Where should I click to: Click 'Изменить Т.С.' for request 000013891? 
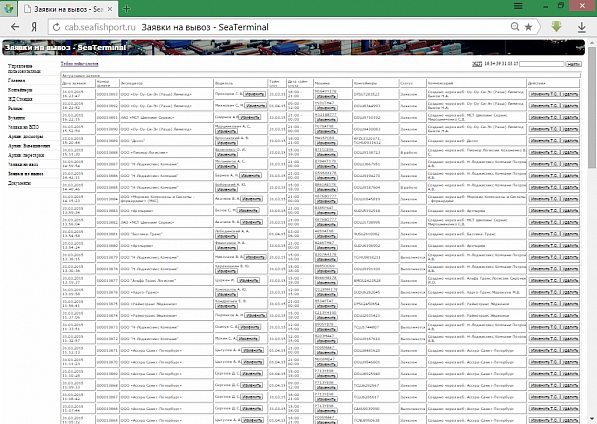pyautogui.click(x=544, y=117)
